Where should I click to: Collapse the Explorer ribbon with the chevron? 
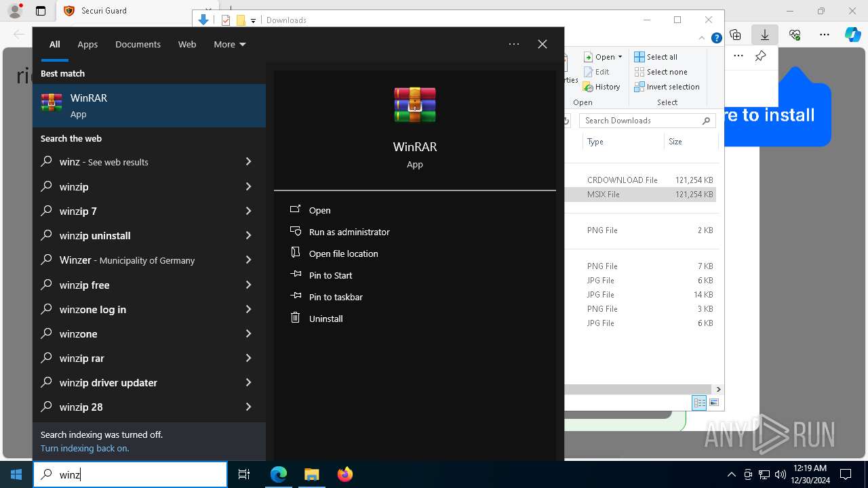click(x=703, y=39)
